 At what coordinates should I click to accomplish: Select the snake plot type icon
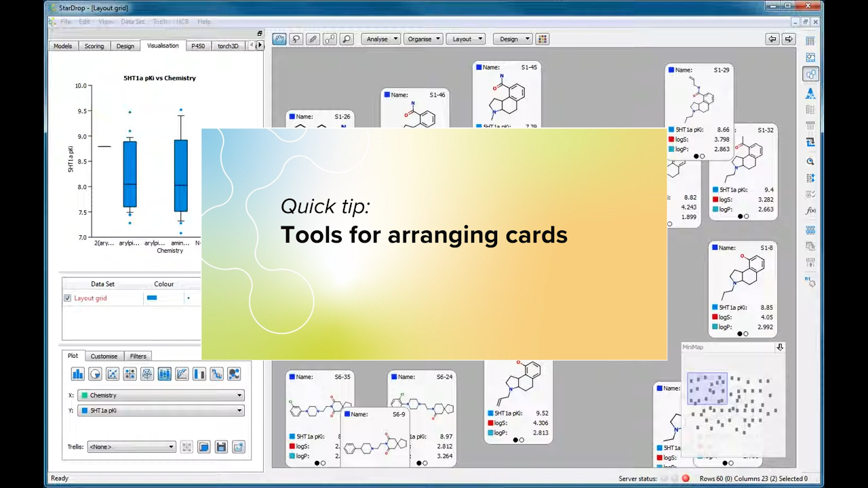[x=216, y=374]
